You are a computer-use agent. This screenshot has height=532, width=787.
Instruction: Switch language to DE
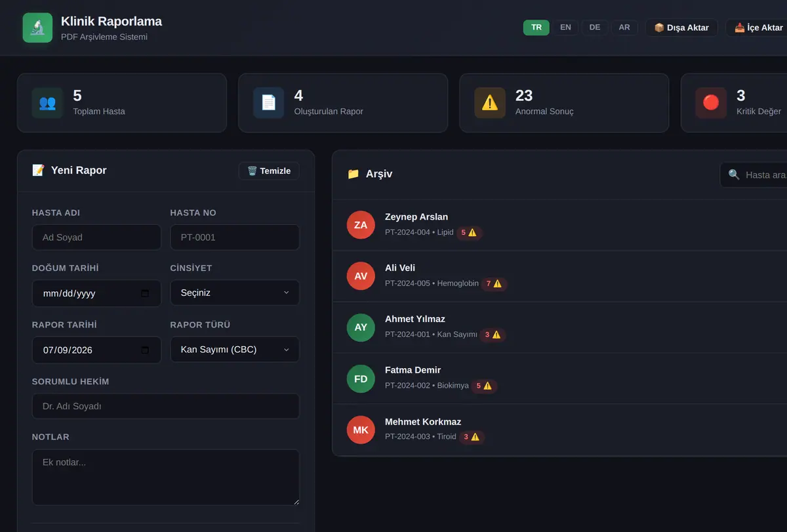595,28
